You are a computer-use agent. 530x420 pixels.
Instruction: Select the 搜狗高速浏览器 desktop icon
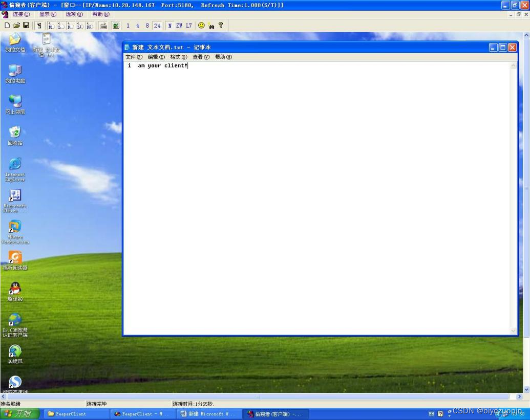15,384
